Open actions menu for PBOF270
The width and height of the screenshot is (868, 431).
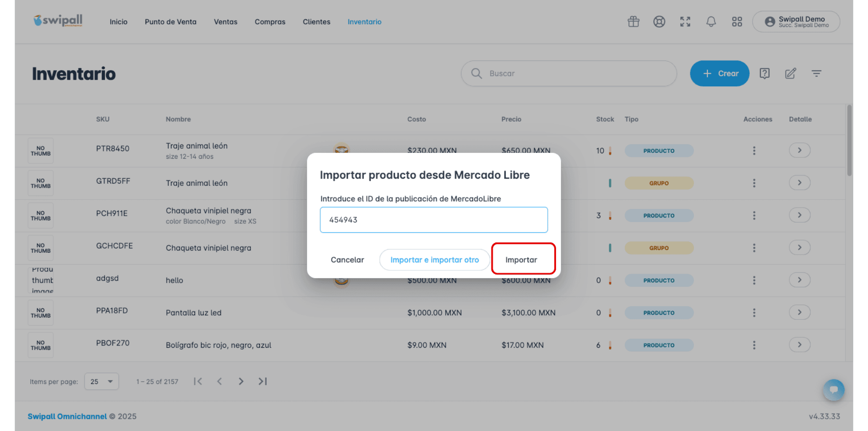pyautogui.click(x=754, y=345)
